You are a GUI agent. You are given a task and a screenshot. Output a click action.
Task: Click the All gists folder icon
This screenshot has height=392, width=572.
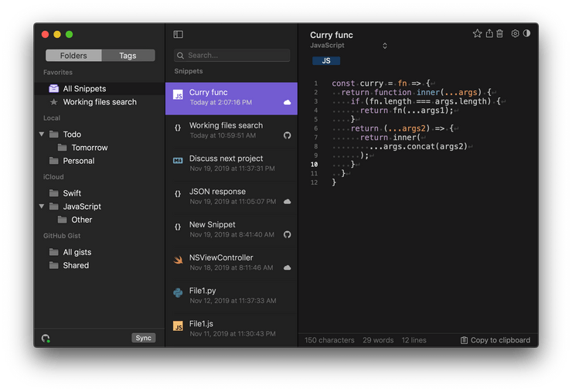[x=53, y=252]
